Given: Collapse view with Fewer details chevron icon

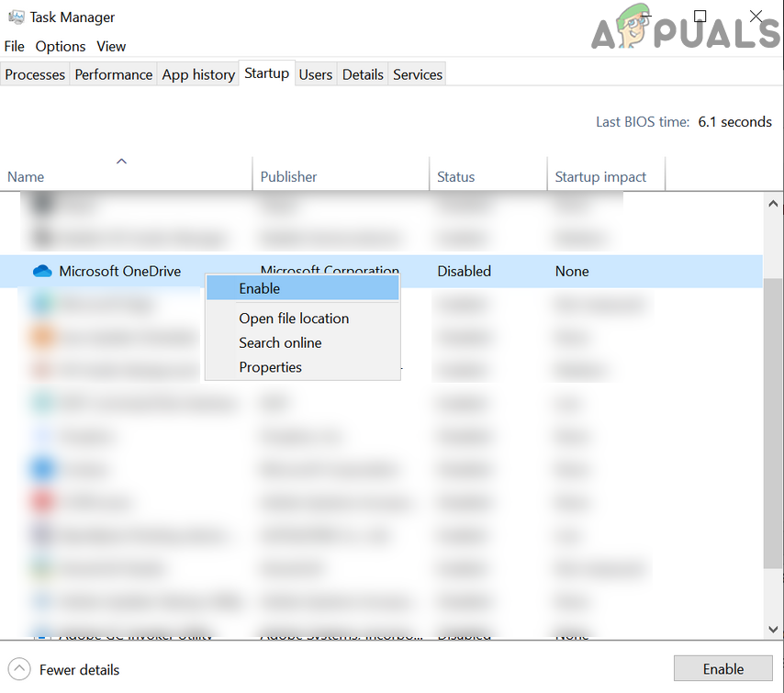Looking at the screenshot, I should click(x=19, y=669).
